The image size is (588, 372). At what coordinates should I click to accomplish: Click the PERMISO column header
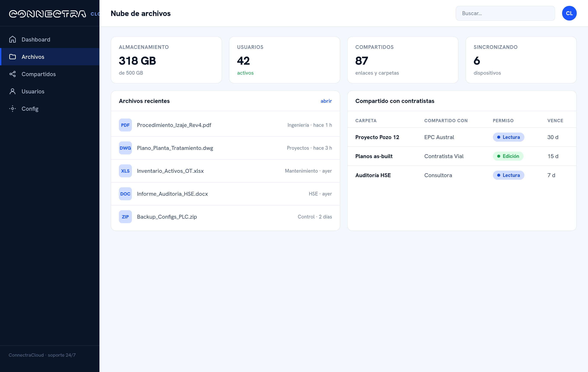[x=503, y=121]
